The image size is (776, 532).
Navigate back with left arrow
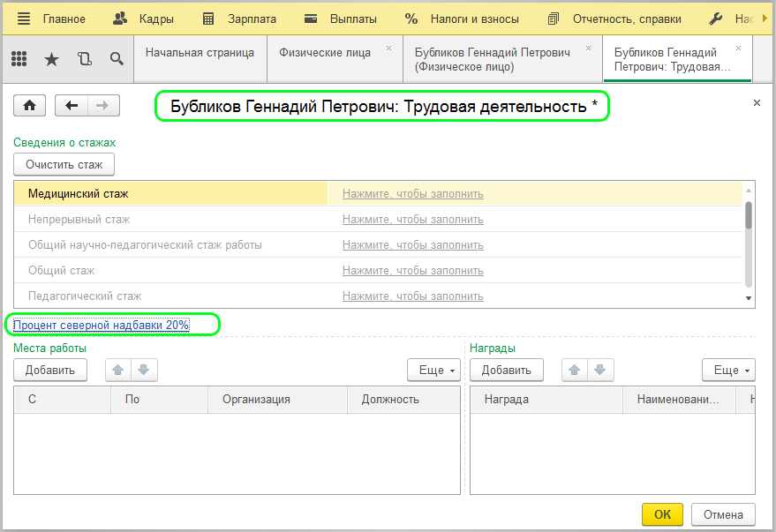[72, 106]
